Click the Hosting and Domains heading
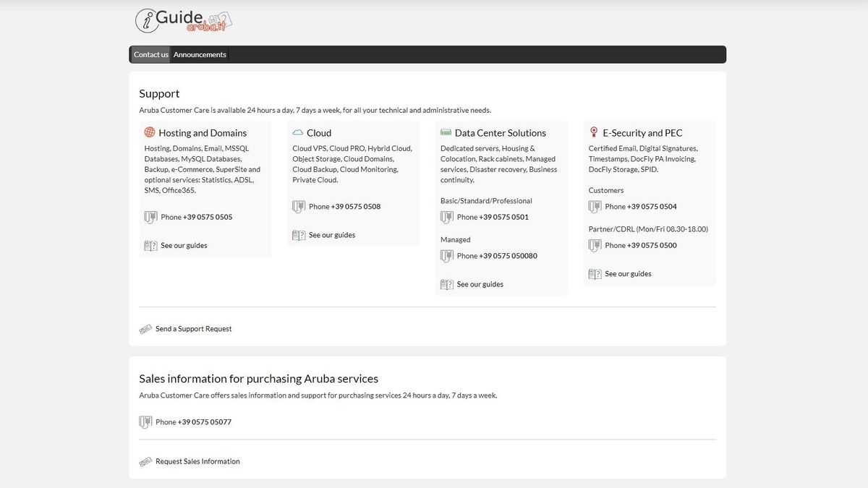868x488 pixels. [x=203, y=133]
